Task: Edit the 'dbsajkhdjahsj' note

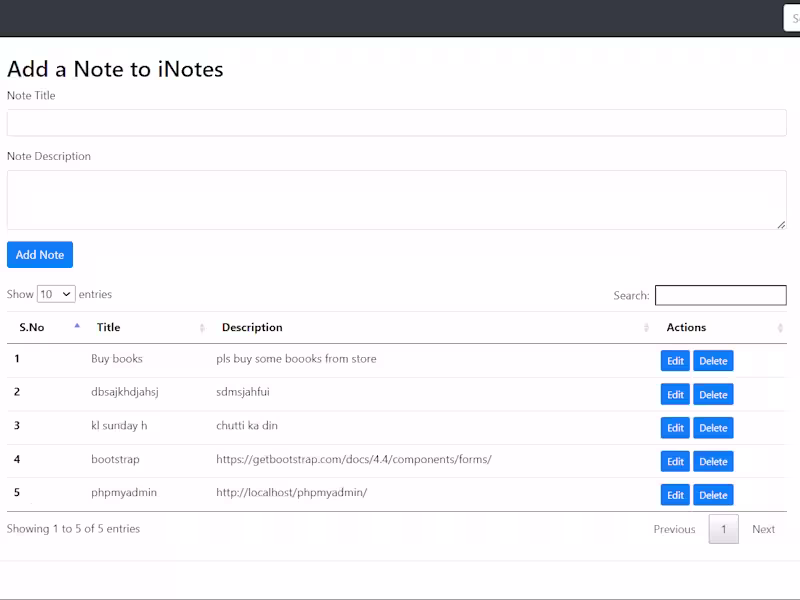Action: [x=675, y=395]
